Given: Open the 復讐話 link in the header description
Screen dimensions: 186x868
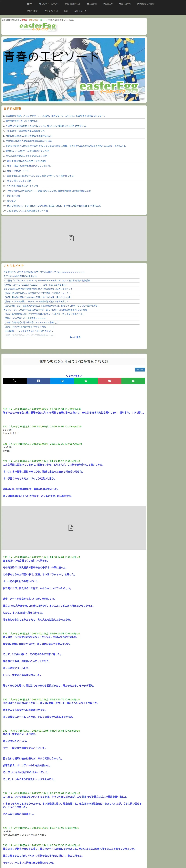Looking at the screenshot, I should [x=24, y=20].
